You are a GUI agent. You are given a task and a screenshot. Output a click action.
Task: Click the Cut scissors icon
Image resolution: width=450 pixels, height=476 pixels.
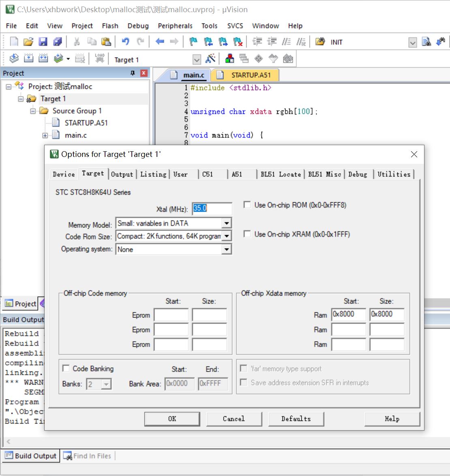[x=77, y=42]
